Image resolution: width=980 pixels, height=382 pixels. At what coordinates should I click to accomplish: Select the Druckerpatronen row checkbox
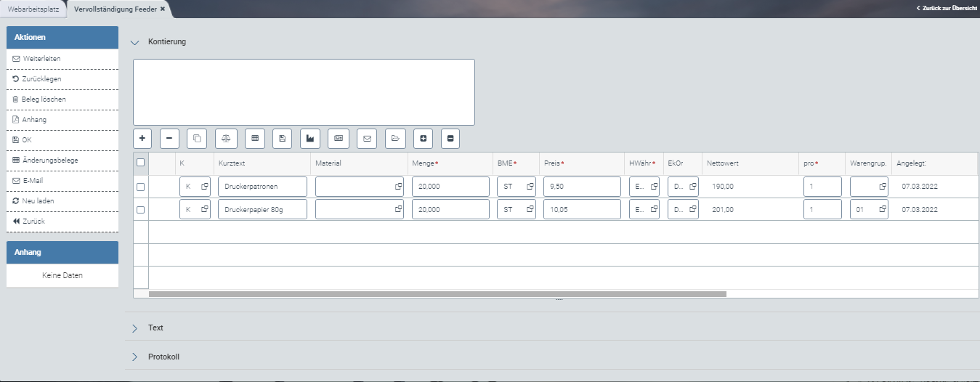(x=141, y=187)
